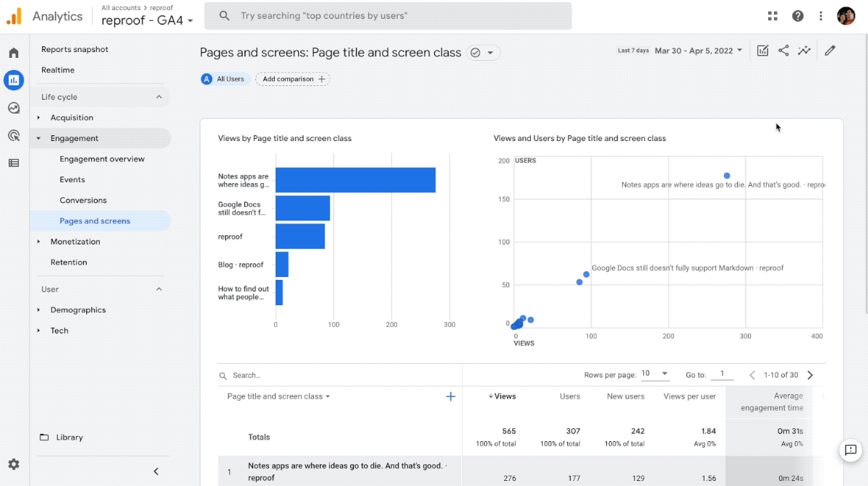Screen dimensions: 868x486
Task: Click the All Users segment chip
Action: point(225,79)
